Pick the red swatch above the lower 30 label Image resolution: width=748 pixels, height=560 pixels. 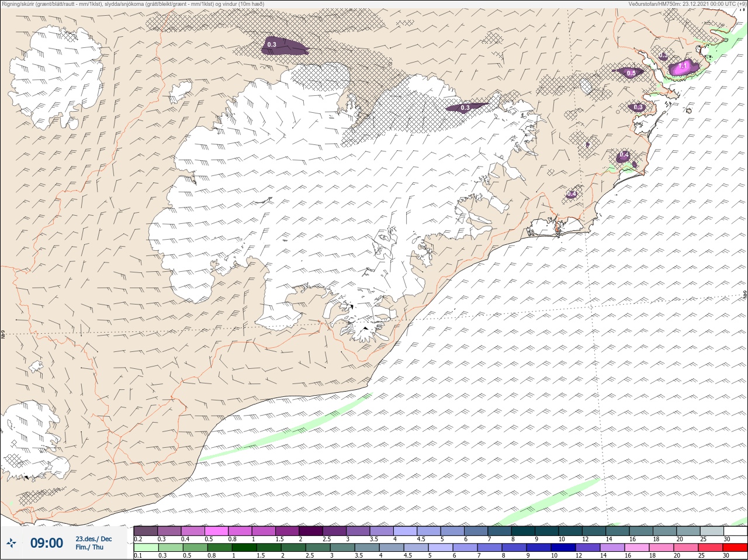tap(735, 548)
